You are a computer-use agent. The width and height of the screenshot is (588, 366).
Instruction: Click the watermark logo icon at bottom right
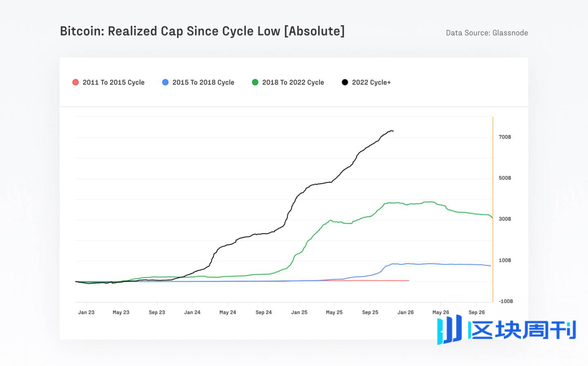[x=449, y=329]
